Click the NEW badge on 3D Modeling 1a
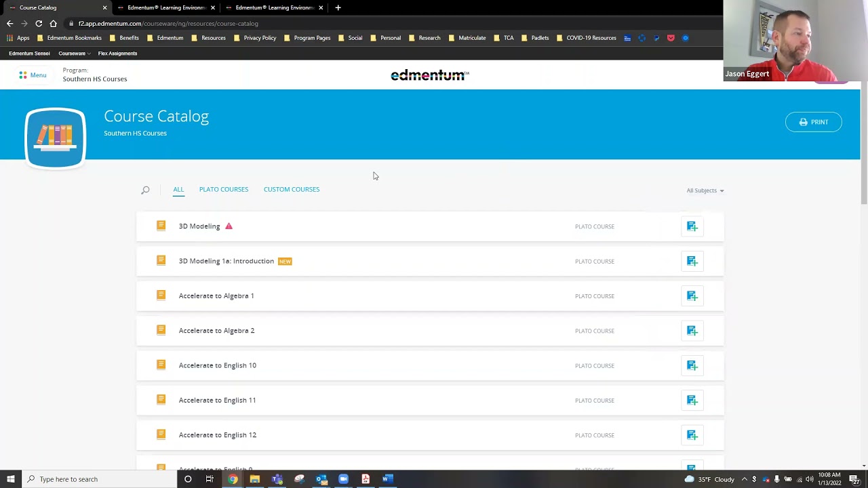Image resolution: width=868 pixels, height=488 pixels. (x=285, y=261)
